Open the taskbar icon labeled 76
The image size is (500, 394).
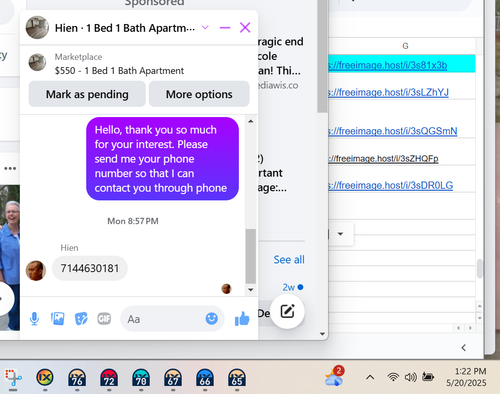pos(77,378)
